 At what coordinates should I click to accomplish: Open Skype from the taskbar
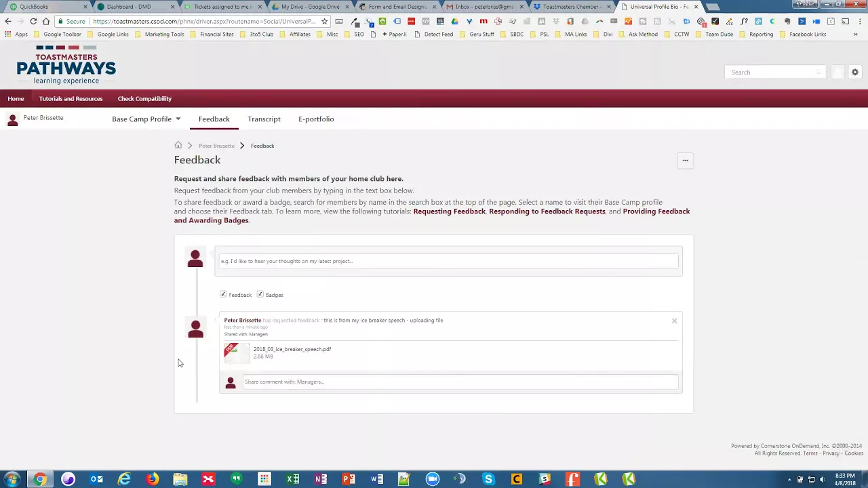tap(488, 479)
